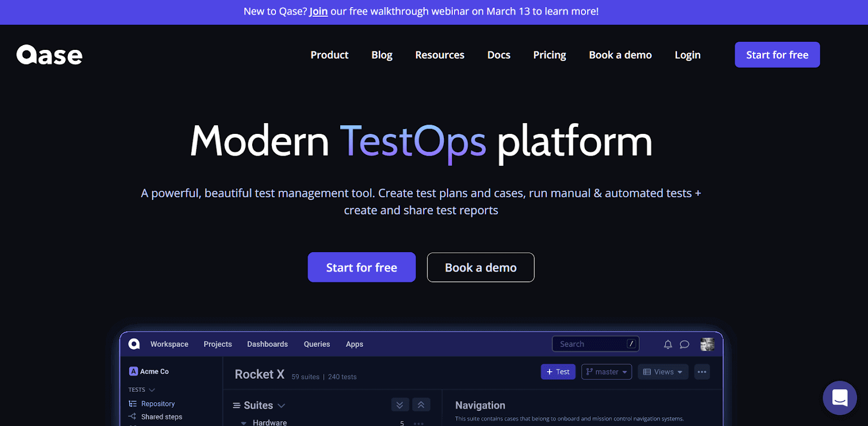This screenshot has height=426, width=868.
Task: Open the chat bubble icon in preview
Action: pos(685,344)
